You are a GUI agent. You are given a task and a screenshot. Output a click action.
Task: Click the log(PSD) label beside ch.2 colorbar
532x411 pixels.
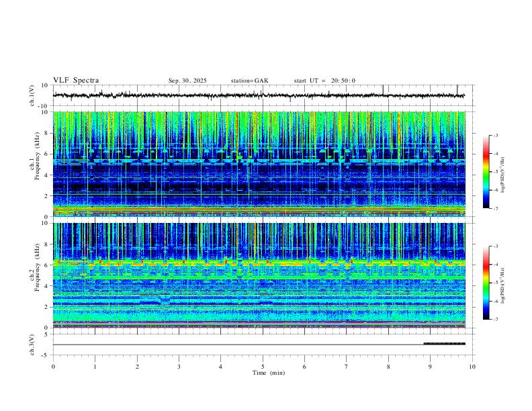click(x=502, y=286)
